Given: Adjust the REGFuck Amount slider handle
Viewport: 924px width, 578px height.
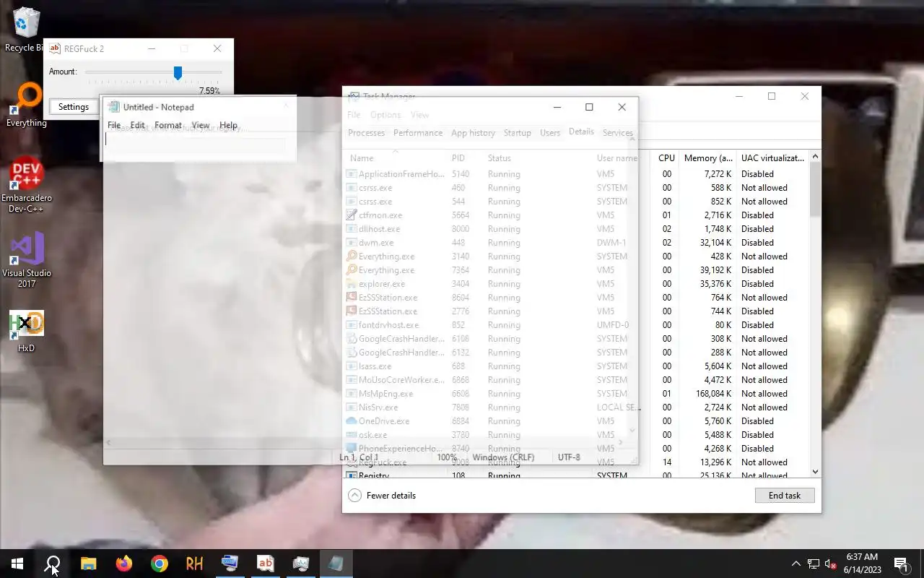Looking at the screenshot, I should click(x=178, y=72).
